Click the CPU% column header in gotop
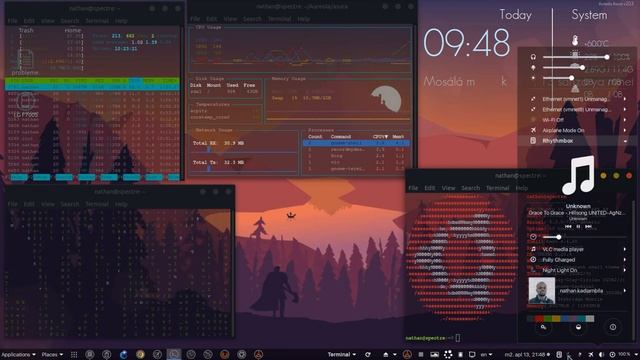 pos(380,137)
